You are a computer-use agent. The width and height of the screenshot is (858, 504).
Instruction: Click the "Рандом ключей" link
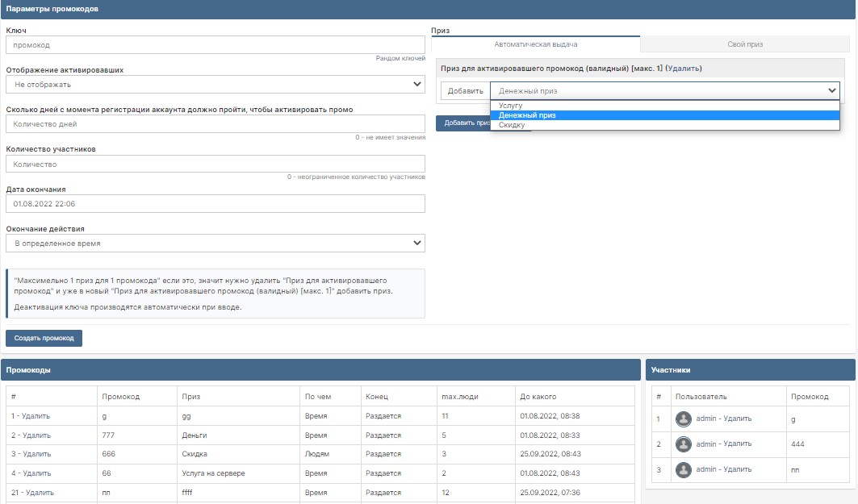point(400,59)
